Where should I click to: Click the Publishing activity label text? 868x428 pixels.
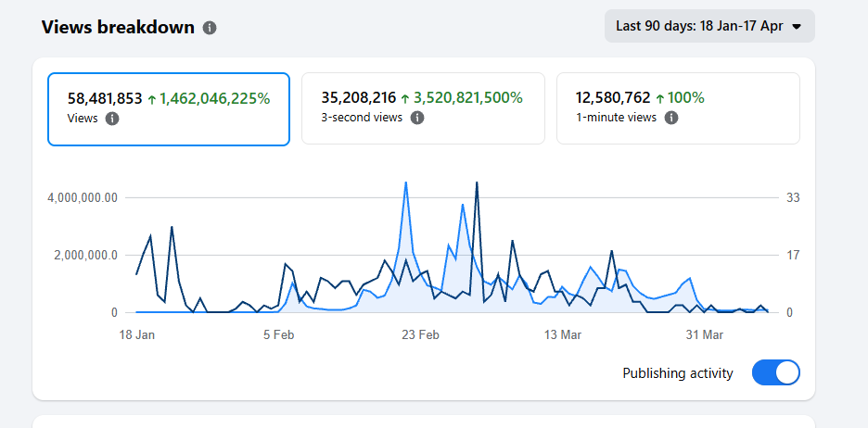pos(677,373)
